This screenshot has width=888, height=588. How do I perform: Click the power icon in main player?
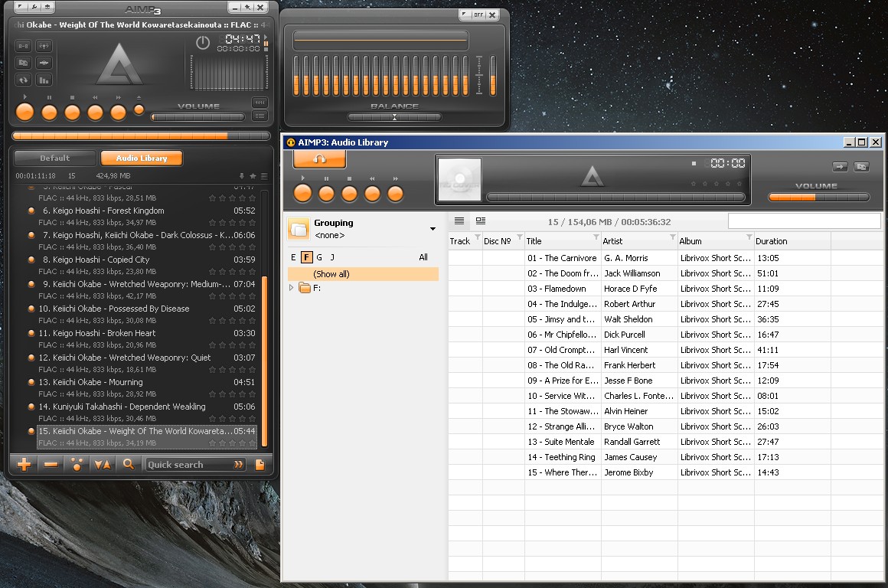click(x=202, y=43)
